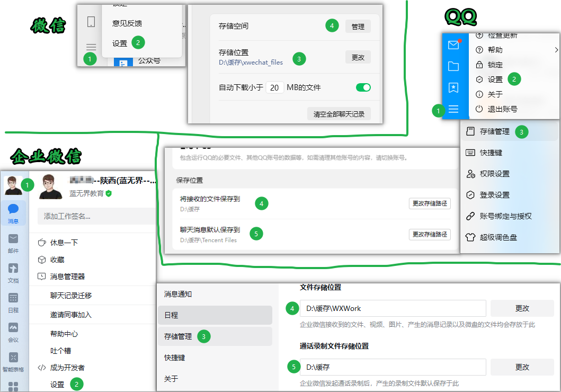Click 更改 beside WeChat 存储位置
This screenshot has width=561, height=392.
[x=358, y=57]
